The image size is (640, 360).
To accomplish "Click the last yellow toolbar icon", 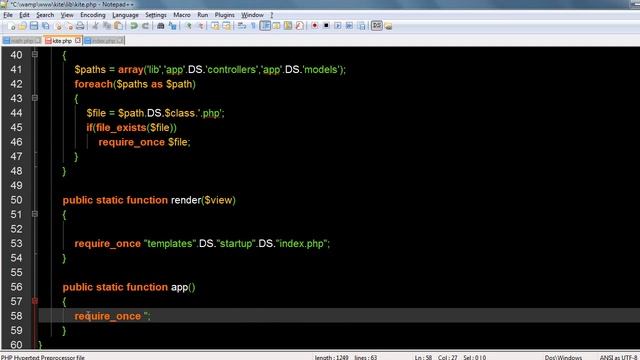I will pos(388,26).
